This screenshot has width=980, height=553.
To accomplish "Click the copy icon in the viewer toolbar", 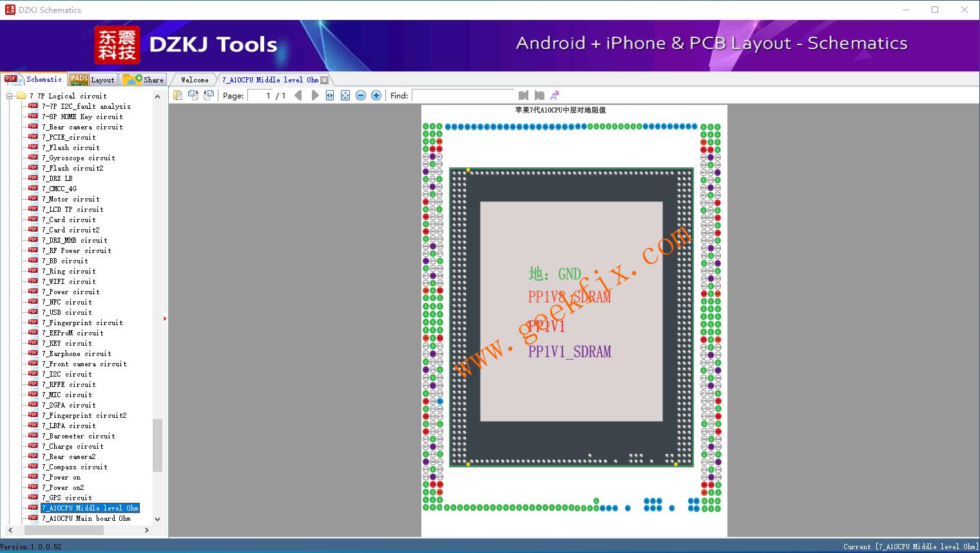I will (x=177, y=95).
